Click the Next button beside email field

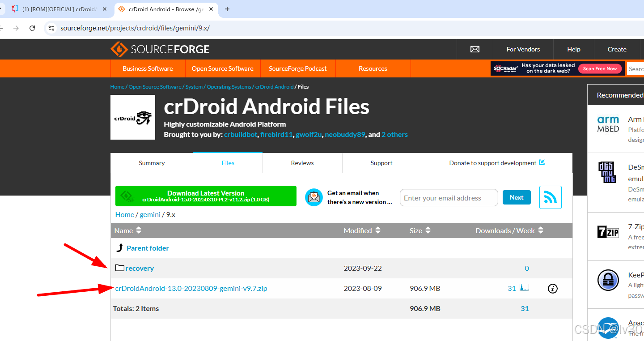[517, 197]
